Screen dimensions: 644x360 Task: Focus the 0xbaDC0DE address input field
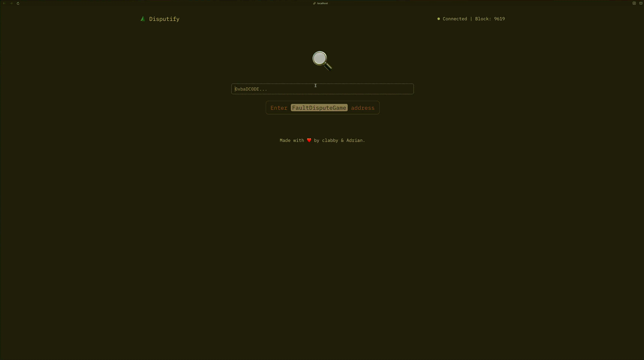coord(322,89)
